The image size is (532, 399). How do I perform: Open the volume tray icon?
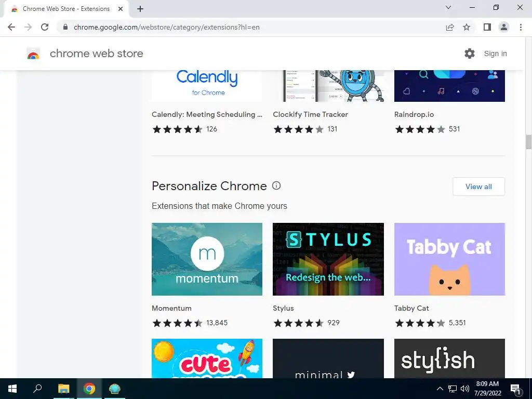click(x=465, y=389)
